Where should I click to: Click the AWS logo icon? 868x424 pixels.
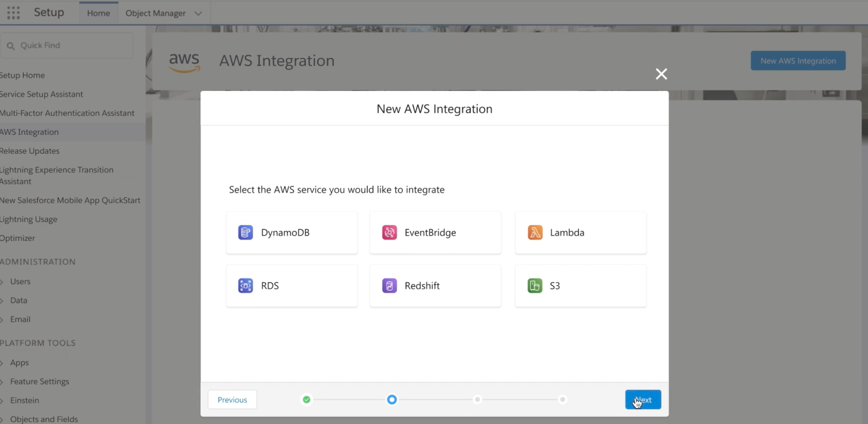(184, 60)
